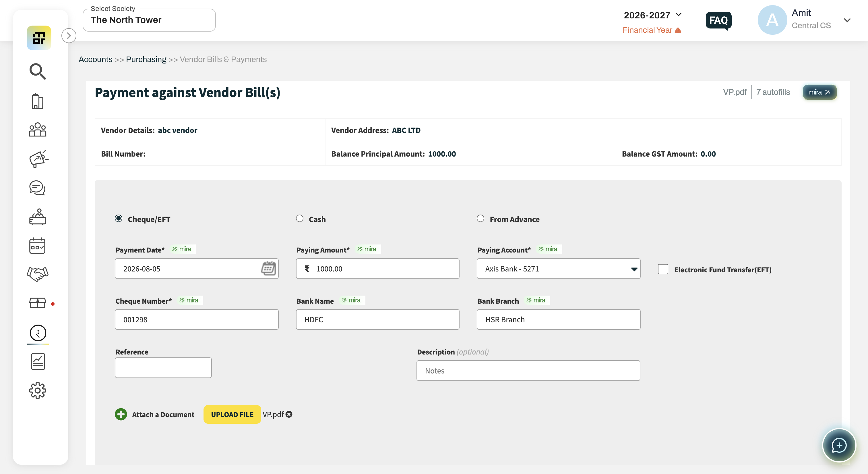Click the mira badge next to Cheque Number
868x474 pixels.
189,300
